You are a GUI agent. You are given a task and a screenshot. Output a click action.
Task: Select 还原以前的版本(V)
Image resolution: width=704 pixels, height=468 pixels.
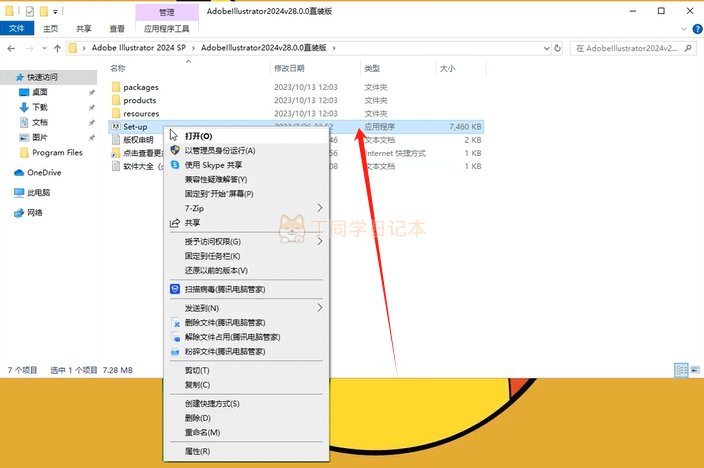(x=246, y=270)
